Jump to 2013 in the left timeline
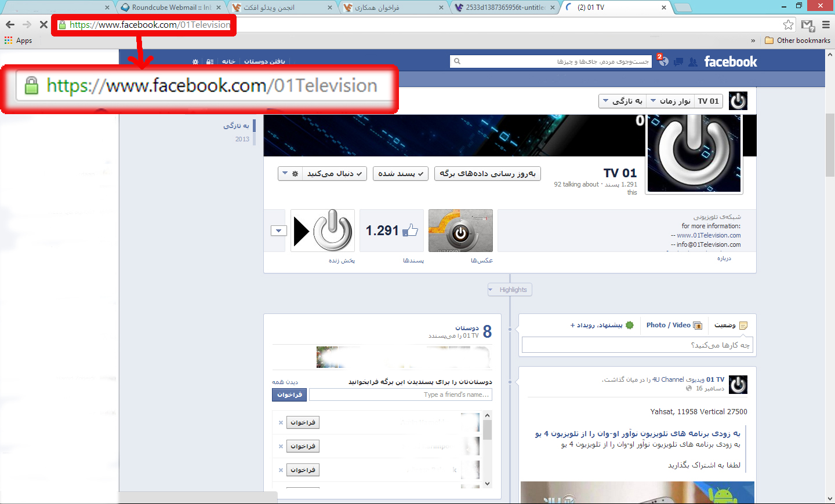This screenshot has height=504, width=835. click(242, 139)
